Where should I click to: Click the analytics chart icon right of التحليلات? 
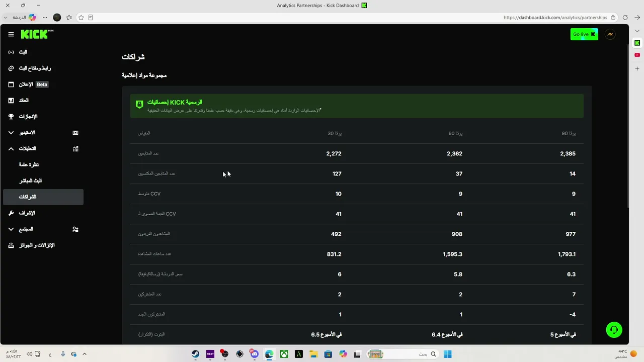75,149
